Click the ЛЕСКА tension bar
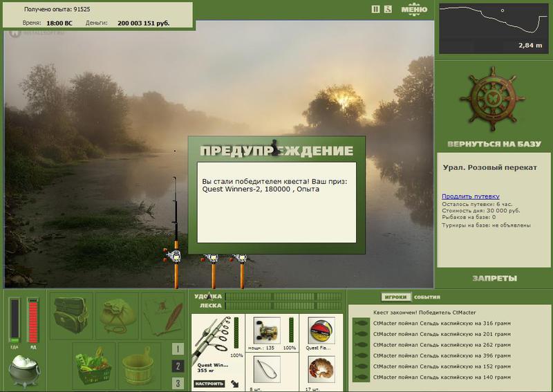The height and width of the screenshot is (392, 553). [x=283, y=306]
